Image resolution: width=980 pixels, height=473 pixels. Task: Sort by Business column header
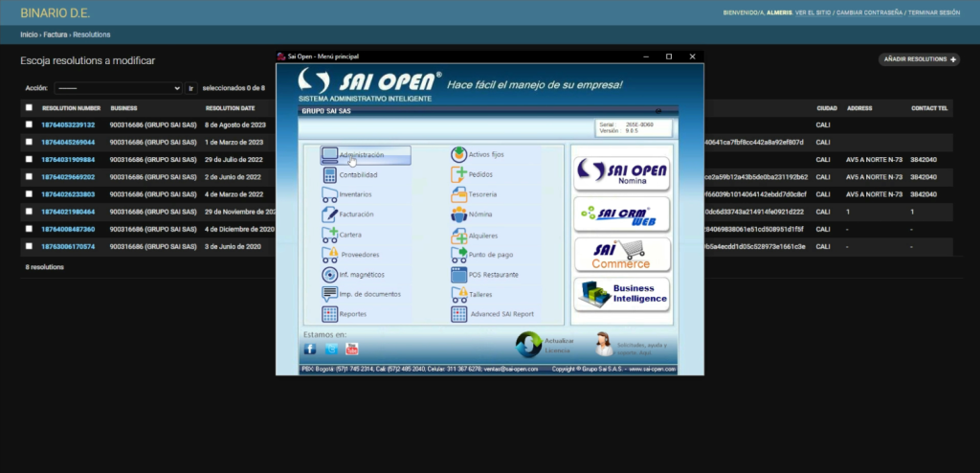[123, 108]
